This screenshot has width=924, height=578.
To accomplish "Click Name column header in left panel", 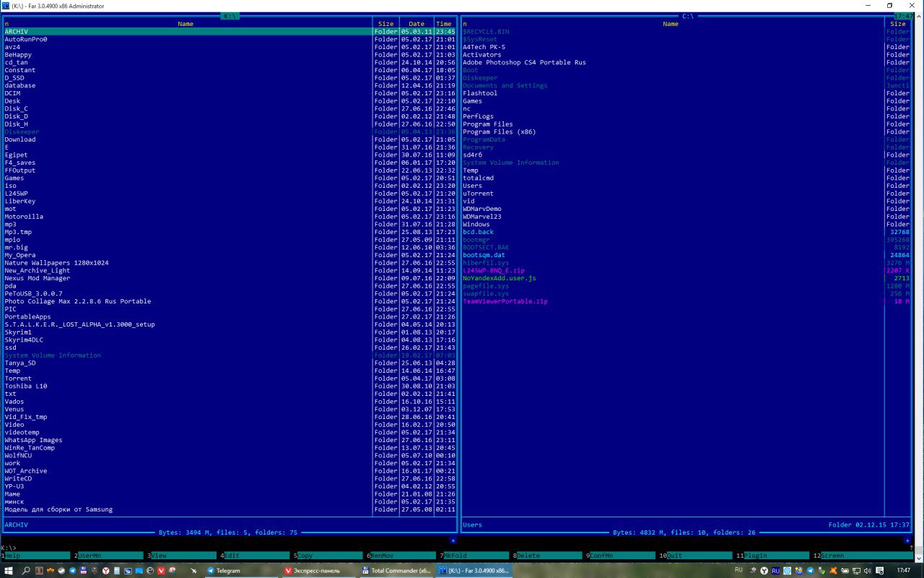I will point(186,24).
